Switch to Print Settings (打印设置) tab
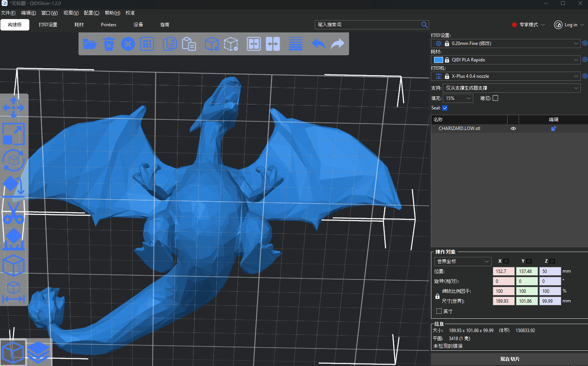The image size is (588, 366). [x=48, y=25]
